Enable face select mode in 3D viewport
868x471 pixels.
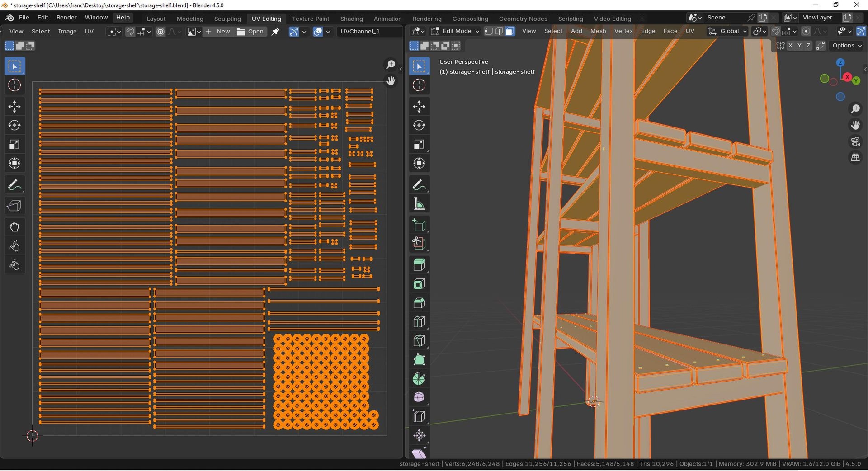click(x=510, y=31)
